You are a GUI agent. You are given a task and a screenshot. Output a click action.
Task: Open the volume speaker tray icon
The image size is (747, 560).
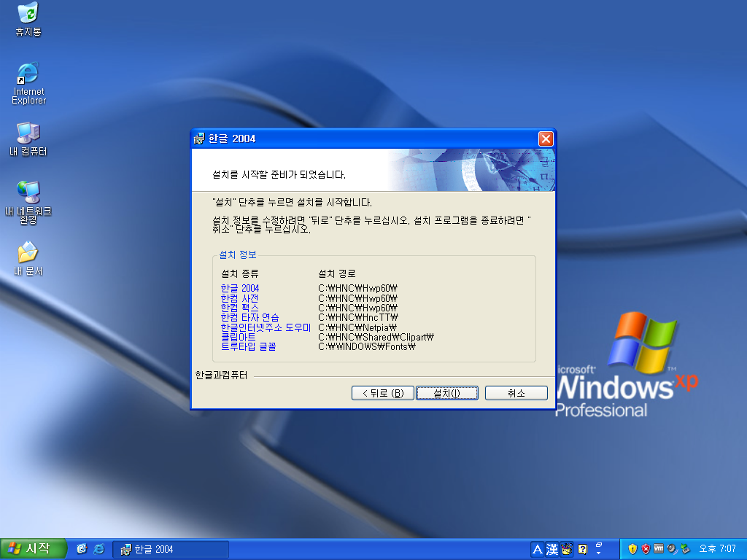pos(672,549)
